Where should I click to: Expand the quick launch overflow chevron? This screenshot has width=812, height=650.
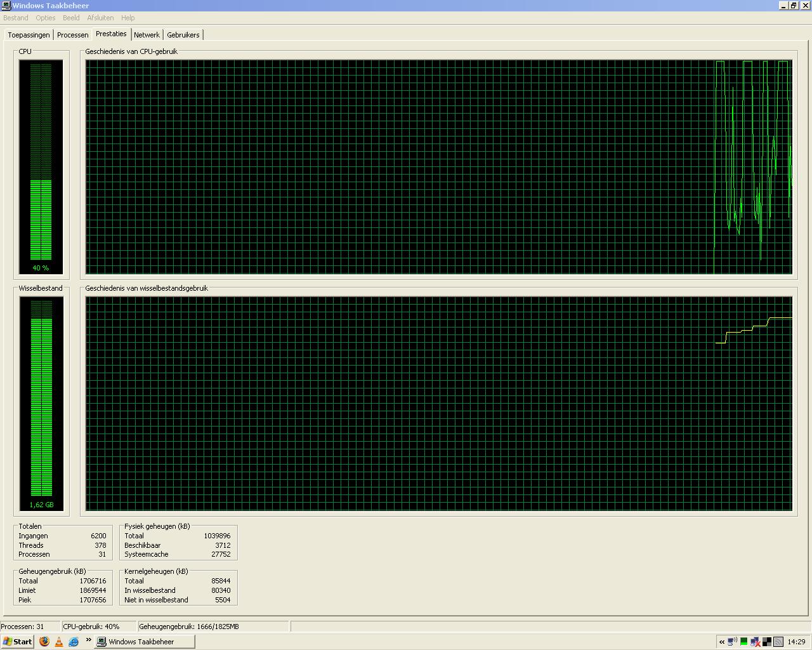tap(88, 640)
